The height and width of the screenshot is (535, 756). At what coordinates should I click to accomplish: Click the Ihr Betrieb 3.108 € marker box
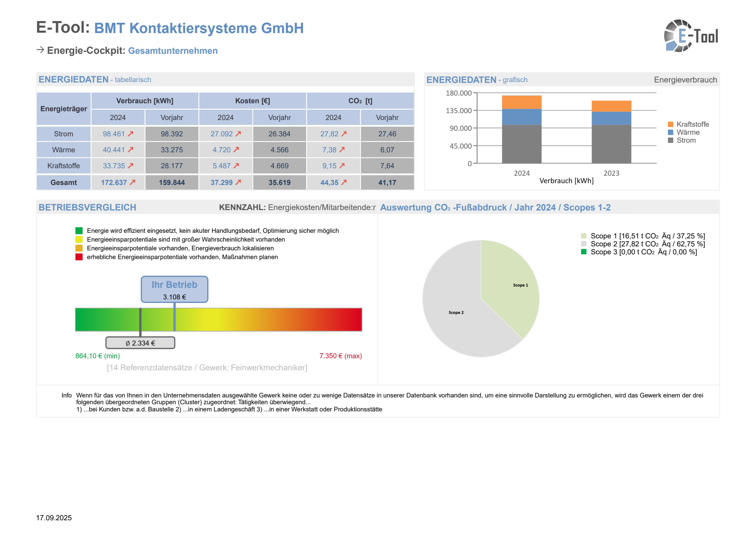(175, 290)
